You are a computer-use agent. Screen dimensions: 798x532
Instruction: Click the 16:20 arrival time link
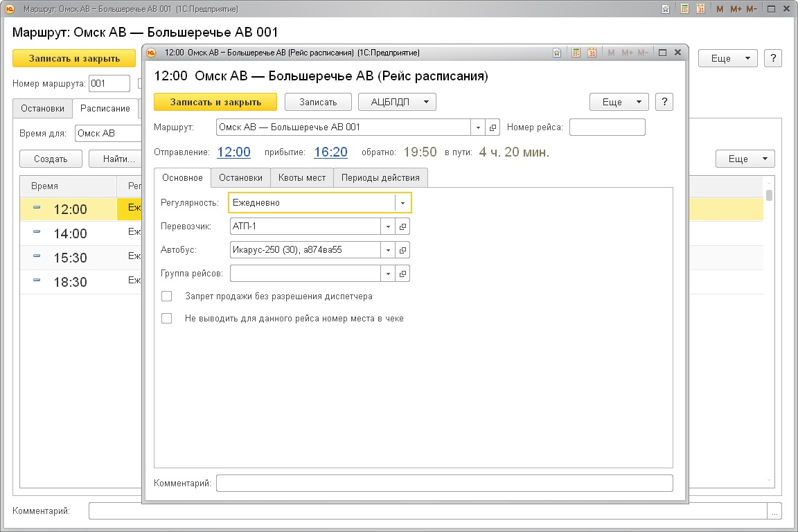(x=330, y=152)
